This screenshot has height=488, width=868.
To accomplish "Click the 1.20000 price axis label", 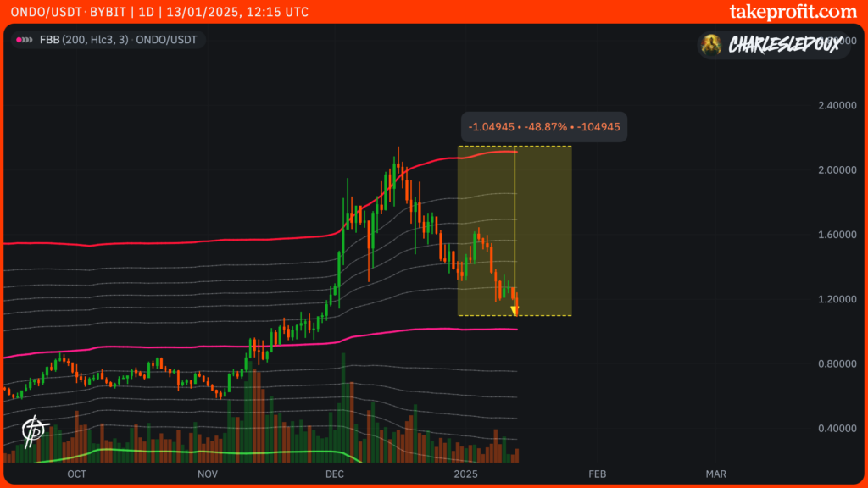I will pyautogui.click(x=837, y=300).
